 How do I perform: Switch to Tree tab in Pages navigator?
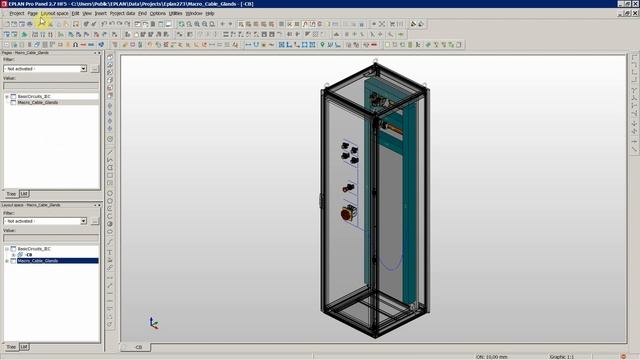click(11, 194)
